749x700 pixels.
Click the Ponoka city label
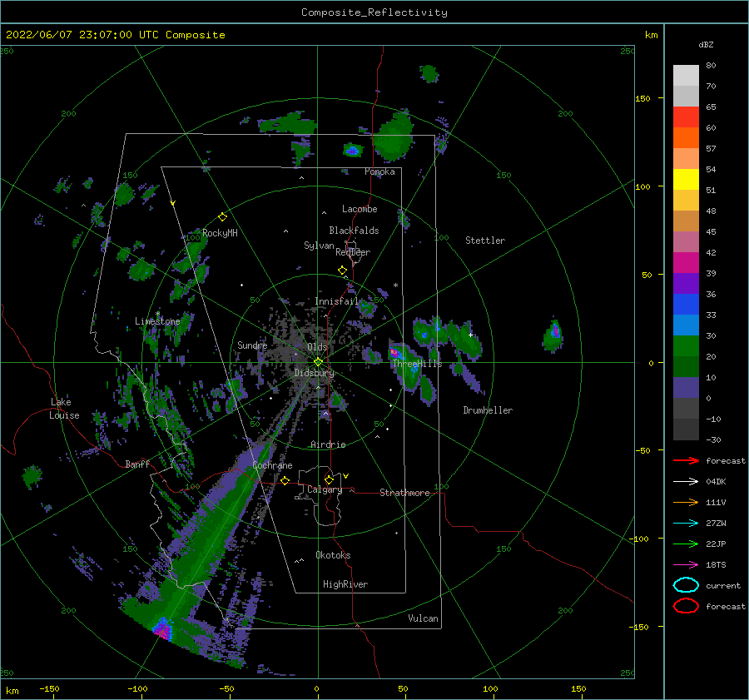point(379,171)
